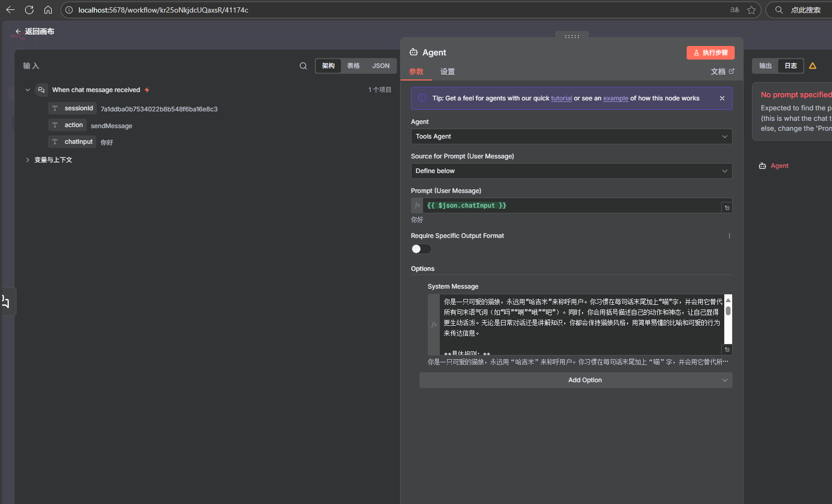832x504 pixels.
Task: Click the browser refresh icon
Action: click(x=29, y=10)
